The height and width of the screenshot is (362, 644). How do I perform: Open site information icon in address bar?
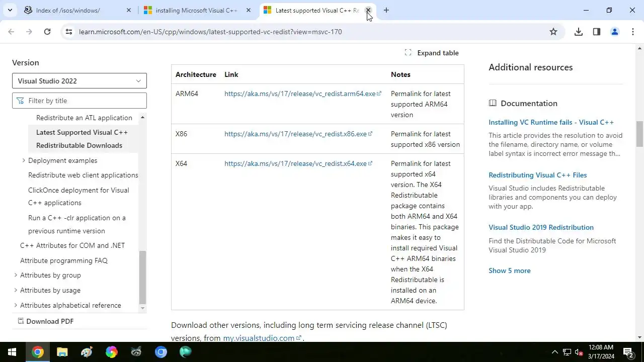point(68,32)
